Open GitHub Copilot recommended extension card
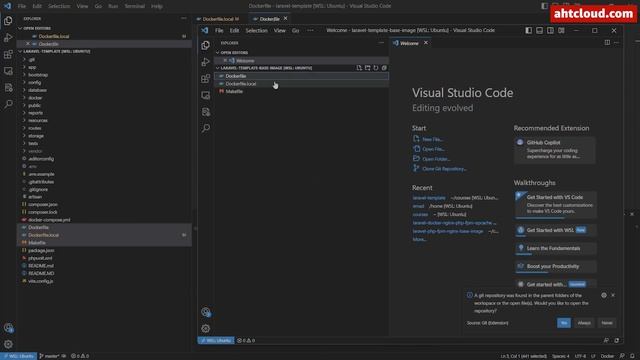The image size is (640, 360). [x=555, y=149]
